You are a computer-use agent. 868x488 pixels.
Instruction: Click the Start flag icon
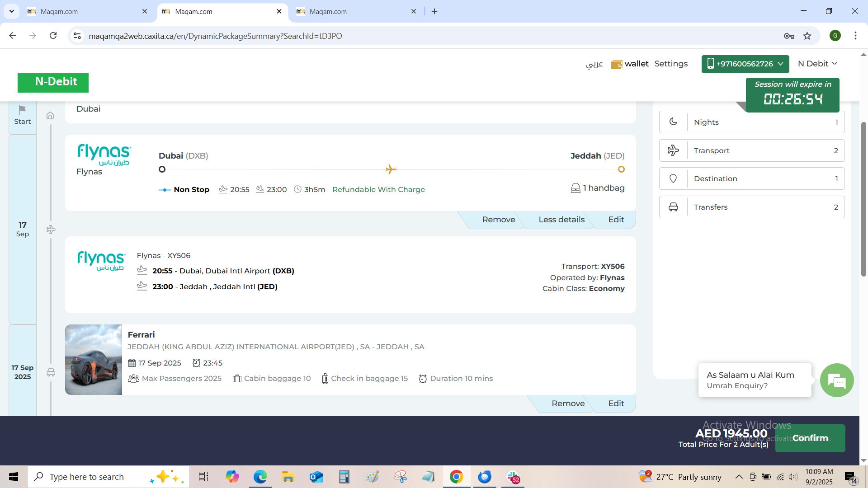click(22, 110)
